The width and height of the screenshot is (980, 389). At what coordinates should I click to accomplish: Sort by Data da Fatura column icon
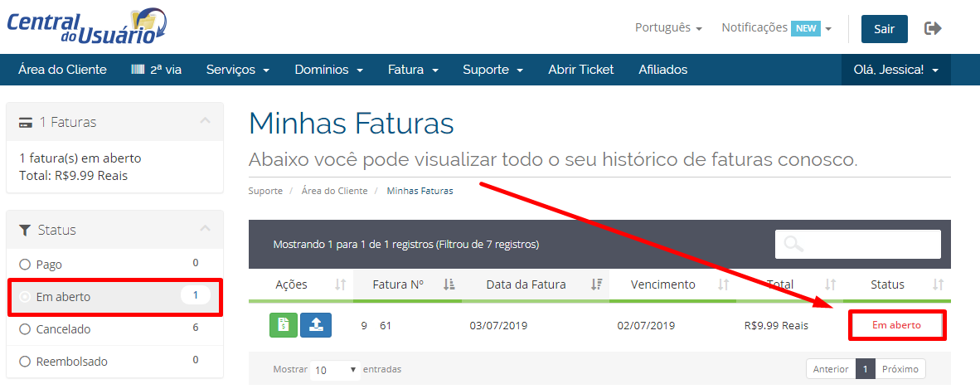click(596, 284)
